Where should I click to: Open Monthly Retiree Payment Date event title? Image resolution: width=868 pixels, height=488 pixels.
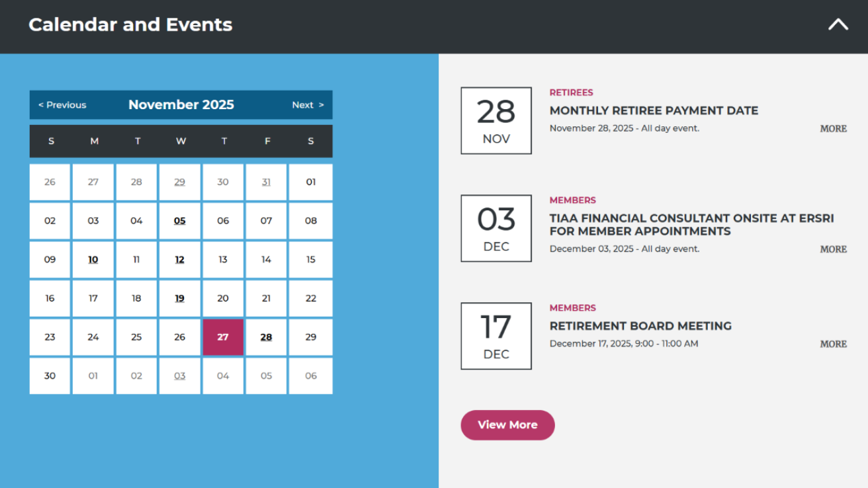(x=654, y=110)
